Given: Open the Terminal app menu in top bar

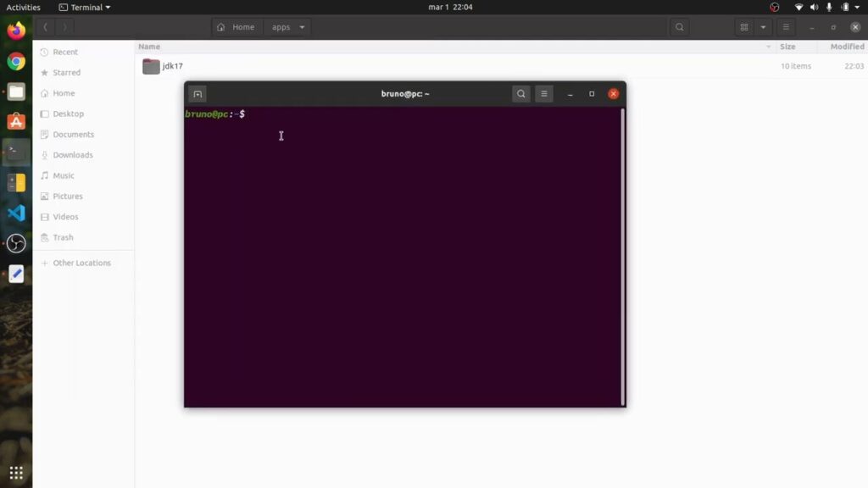Looking at the screenshot, I should [x=85, y=7].
